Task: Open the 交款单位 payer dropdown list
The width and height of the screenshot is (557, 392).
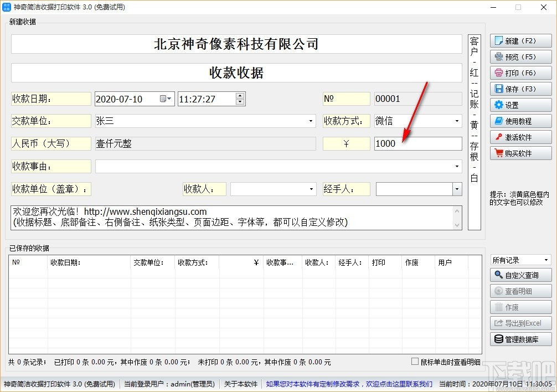Action: (310, 121)
